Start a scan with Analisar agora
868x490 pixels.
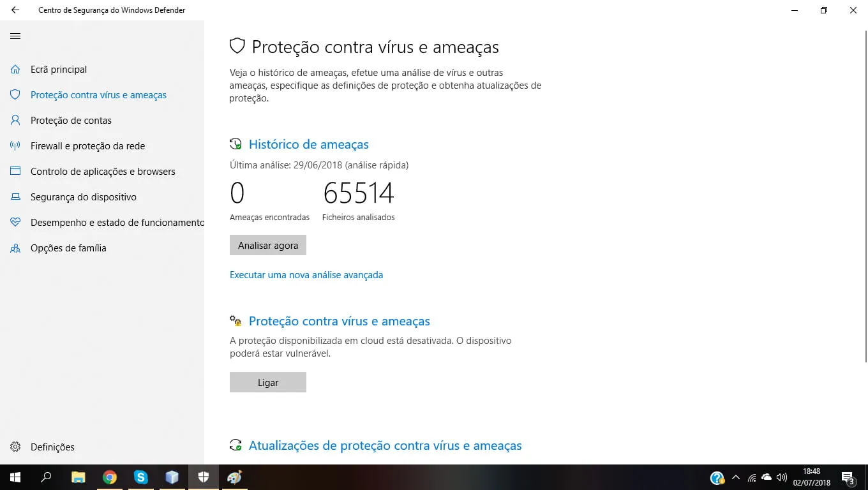(x=268, y=245)
